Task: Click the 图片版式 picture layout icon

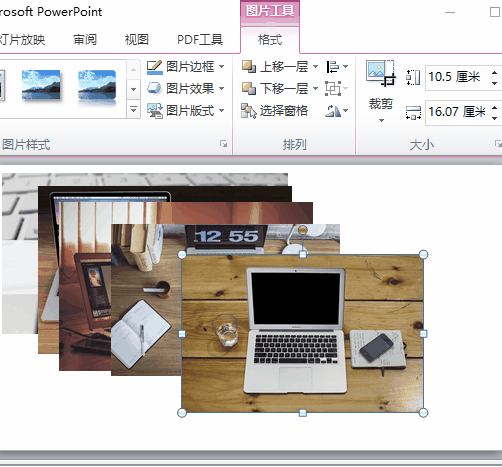Action: click(155, 111)
